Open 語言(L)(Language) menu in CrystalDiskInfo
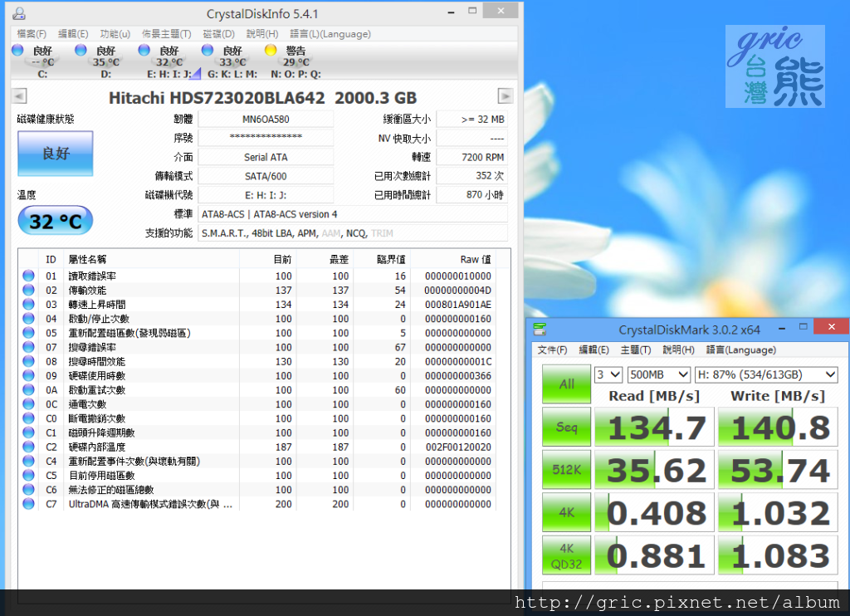 pos(330,33)
